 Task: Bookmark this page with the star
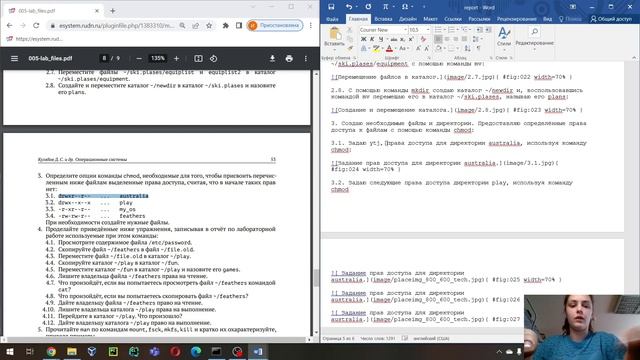[209, 25]
